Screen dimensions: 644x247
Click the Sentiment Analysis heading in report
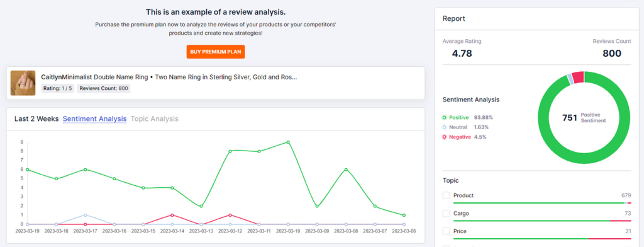pyautogui.click(x=470, y=100)
